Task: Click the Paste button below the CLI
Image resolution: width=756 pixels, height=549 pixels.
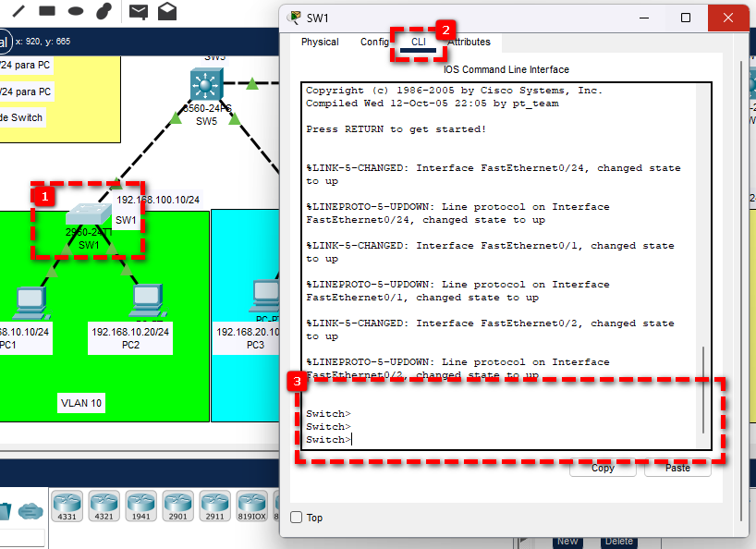Action: point(677,468)
